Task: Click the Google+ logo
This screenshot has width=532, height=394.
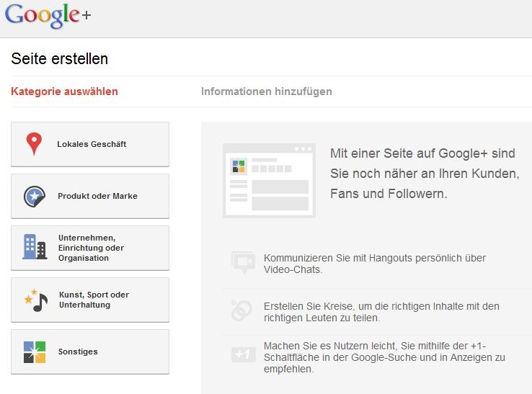Action: (48, 16)
